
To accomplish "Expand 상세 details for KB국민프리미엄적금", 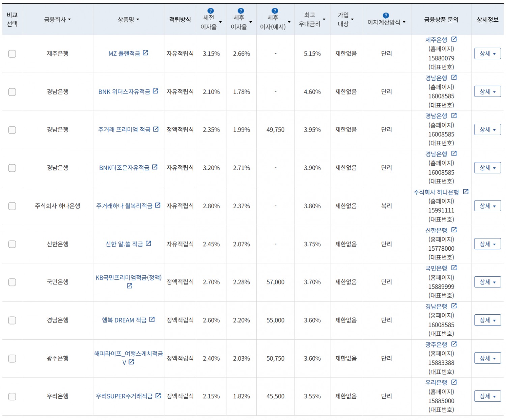I will [x=487, y=282].
